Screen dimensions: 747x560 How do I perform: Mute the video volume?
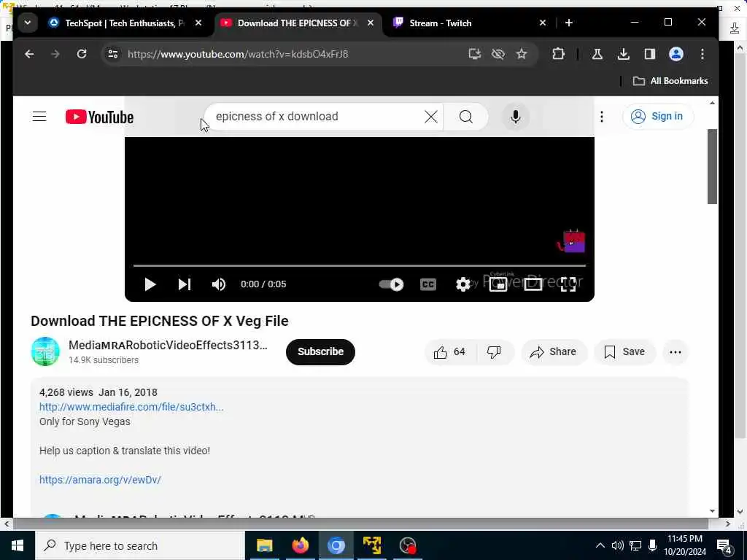[x=219, y=284]
